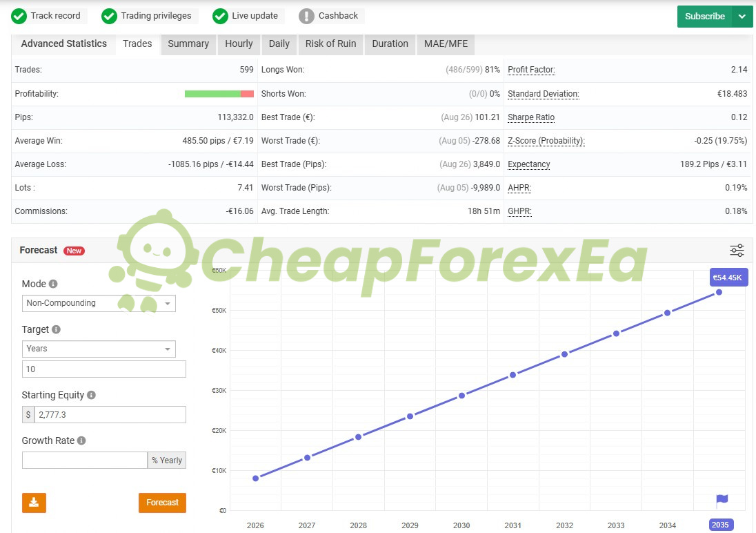Click the 2033 data point on chart
The image size is (756, 533).
coord(616,333)
